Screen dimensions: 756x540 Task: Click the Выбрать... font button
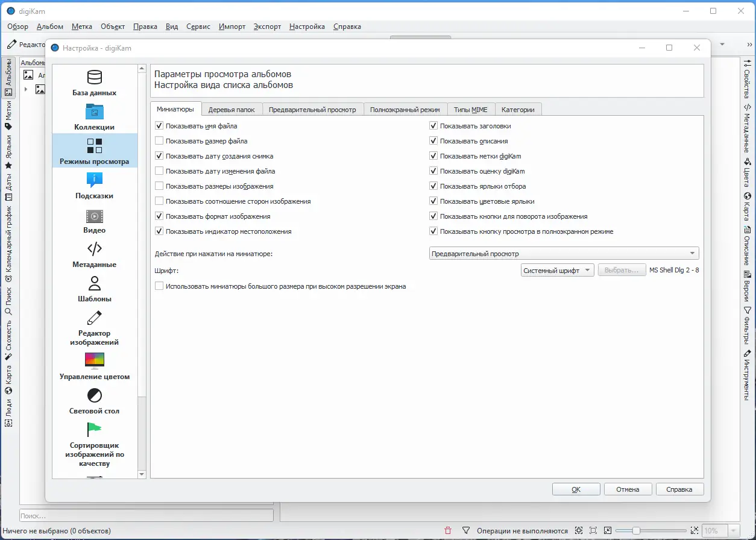[x=622, y=270]
